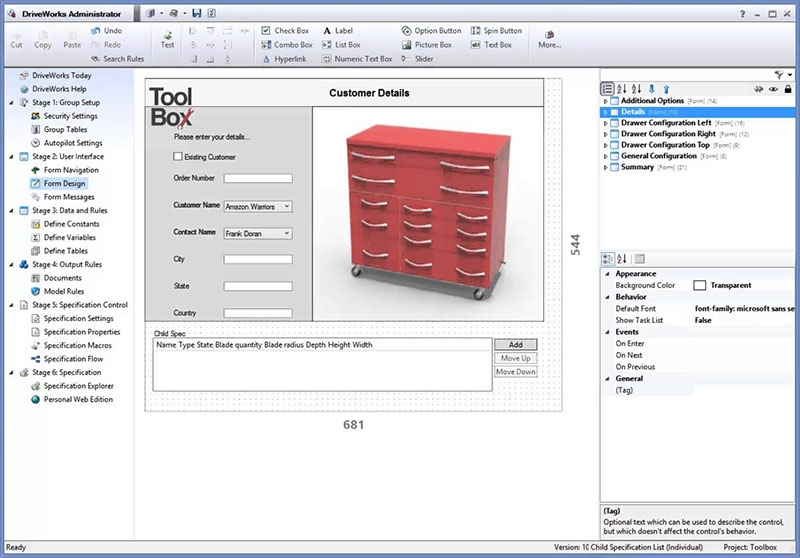800x558 pixels.
Task: Click the Customer Details title label
Action: [369, 93]
